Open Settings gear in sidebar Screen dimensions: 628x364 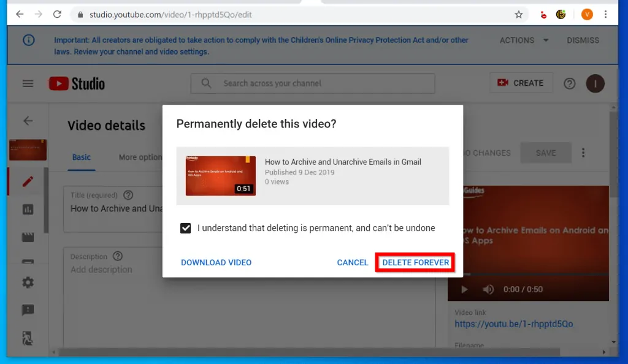point(28,282)
